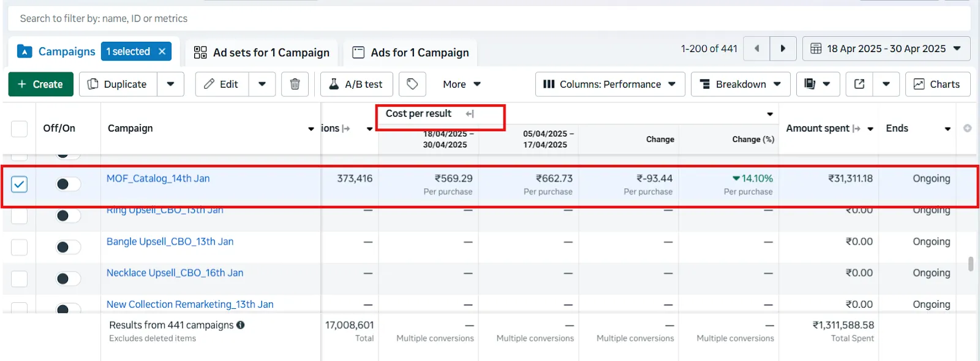Click the plus icon to add column

[967, 128]
